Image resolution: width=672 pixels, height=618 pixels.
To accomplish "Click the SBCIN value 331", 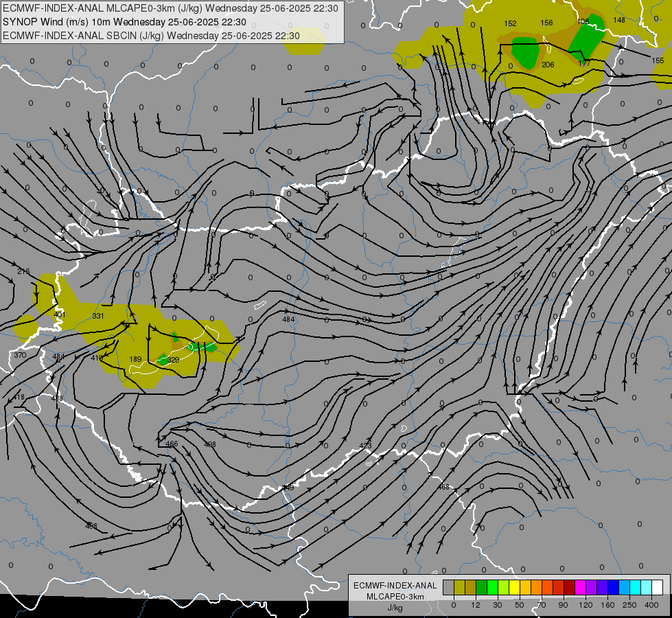I will point(98,316).
